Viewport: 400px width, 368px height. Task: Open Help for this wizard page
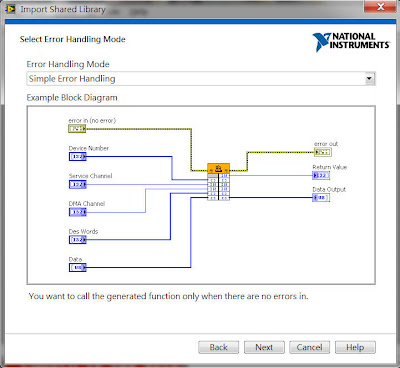(355, 347)
